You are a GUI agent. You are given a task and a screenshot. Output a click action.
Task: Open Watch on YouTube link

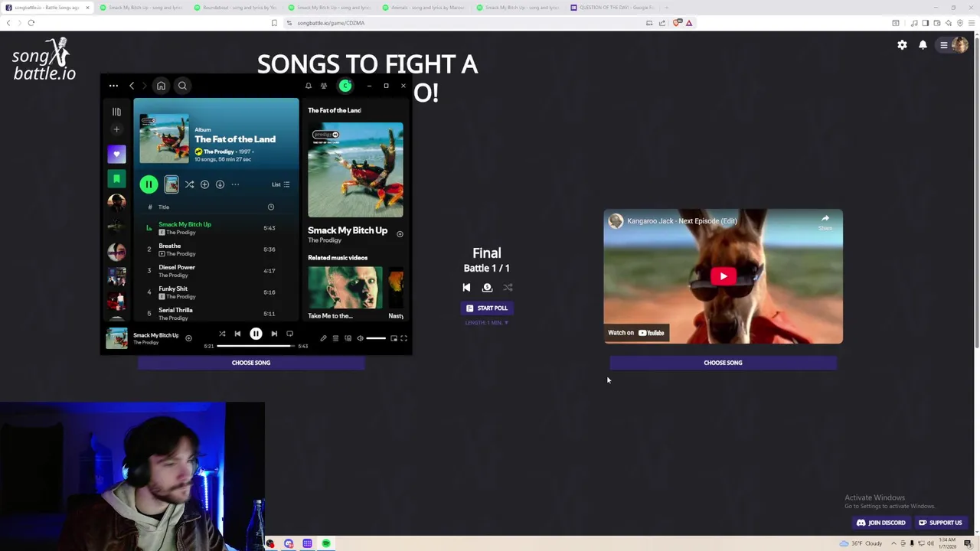[x=637, y=333]
